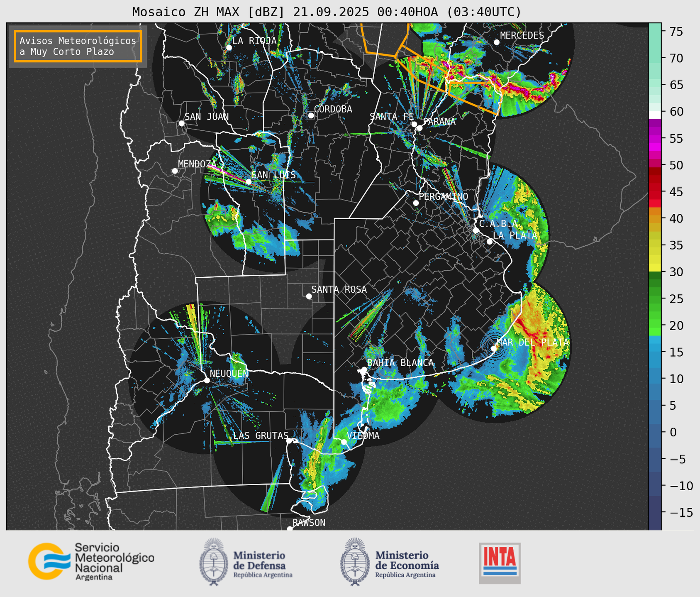This screenshot has width=700, height=597.
Task: Select the NEUQUÉN city marker dot
Action: (207, 380)
